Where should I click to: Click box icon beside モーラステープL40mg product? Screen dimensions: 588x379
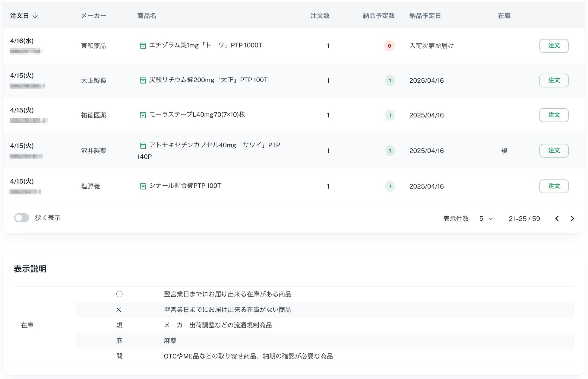coord(143,115)
